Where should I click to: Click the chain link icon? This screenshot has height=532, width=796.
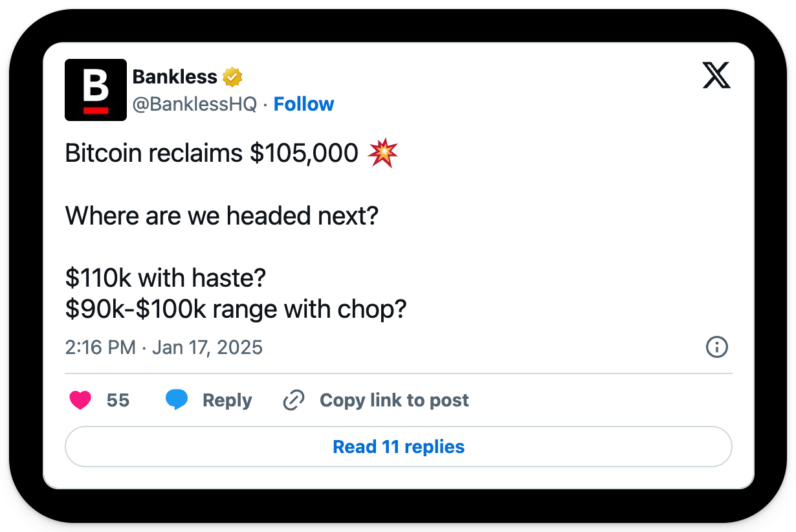coord(294,401)
